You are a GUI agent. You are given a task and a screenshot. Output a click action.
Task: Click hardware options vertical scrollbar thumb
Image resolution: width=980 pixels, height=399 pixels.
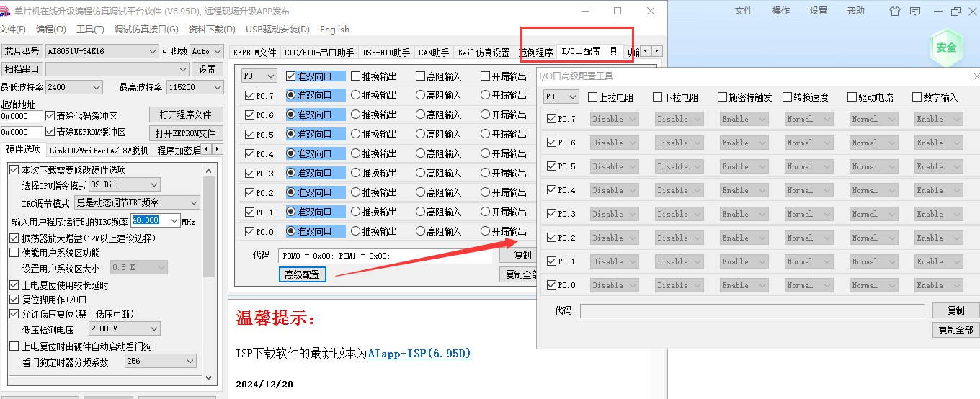(209, 227)
